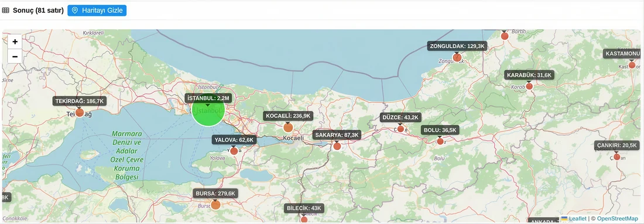This screenshot has width=644, height=224.
Task: Click the Yalova marker dot
Action: [x=234, y=151]
